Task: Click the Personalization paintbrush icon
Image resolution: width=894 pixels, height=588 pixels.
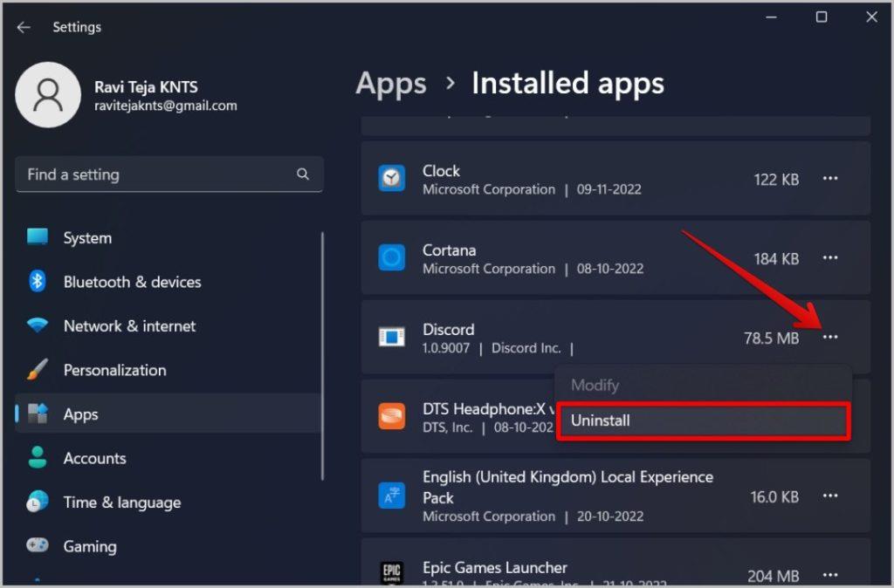Action: [38, 369]
